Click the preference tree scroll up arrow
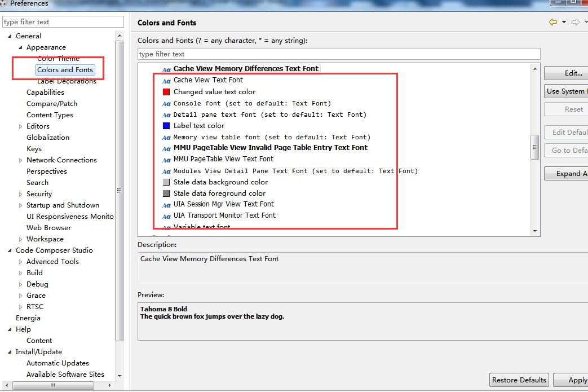The width and height of the screenshot is (588, 392). pyautogui.click(x=120, y=36)
